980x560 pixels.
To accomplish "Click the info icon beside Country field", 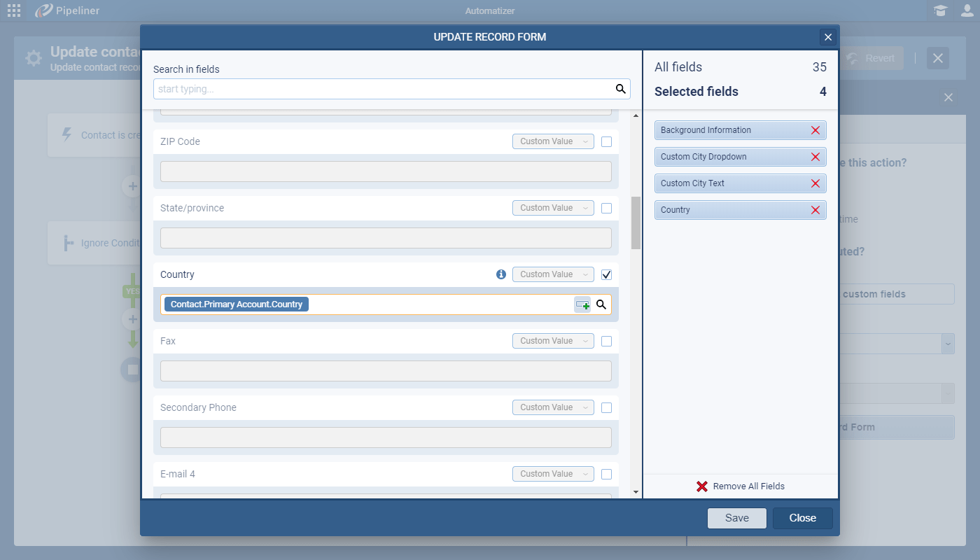I will (501, 274).
